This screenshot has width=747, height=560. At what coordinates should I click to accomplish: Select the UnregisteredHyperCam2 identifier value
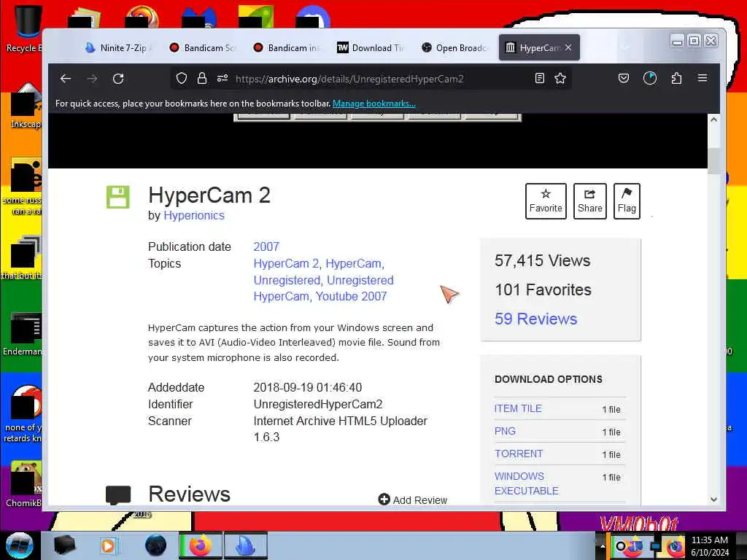point(318,404)
